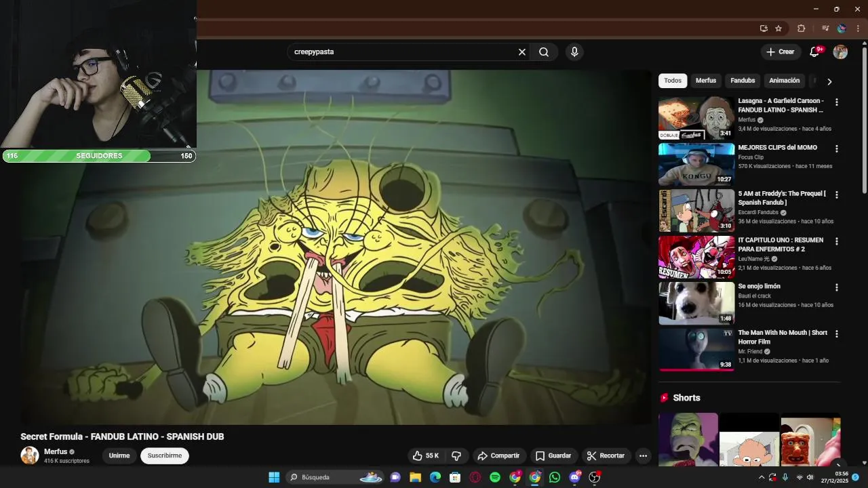Open 5 AM at Freddy's thumbnail
868x488 pixels.
pos(696,211)
